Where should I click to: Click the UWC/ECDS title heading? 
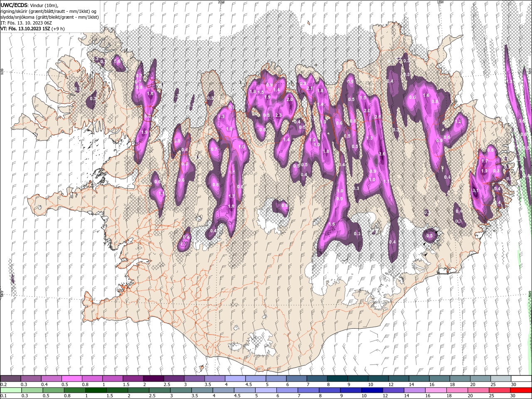(x=14, y=5)
